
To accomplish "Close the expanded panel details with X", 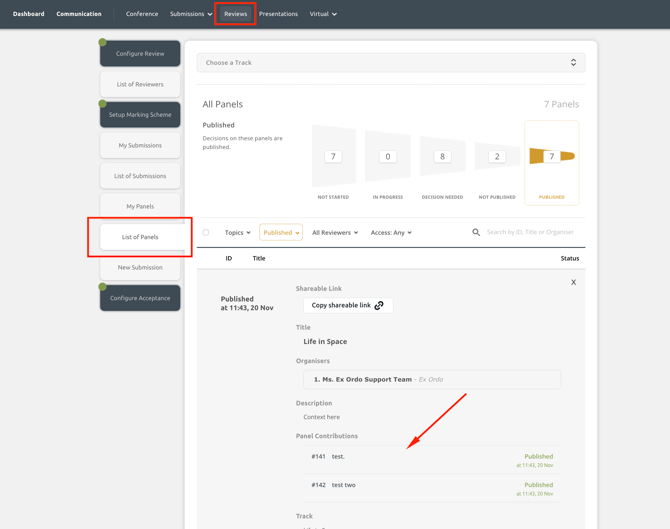I will click(x=573, y=282).
